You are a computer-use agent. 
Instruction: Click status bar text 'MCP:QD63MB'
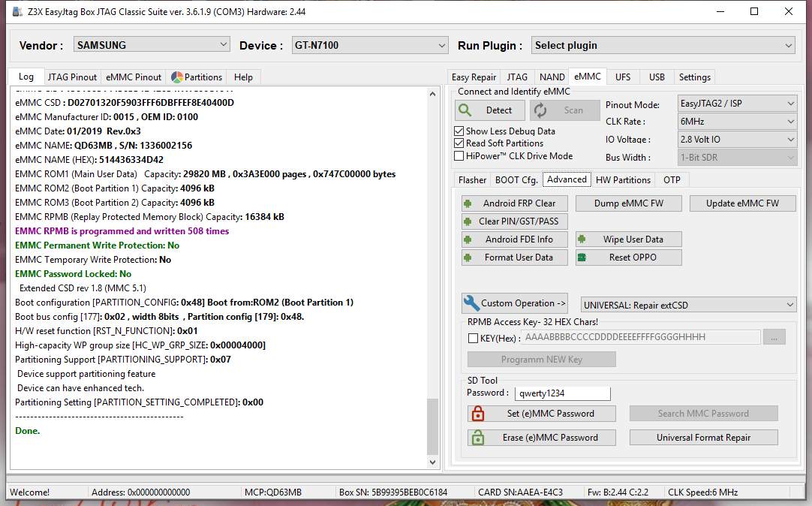(272, 492)
